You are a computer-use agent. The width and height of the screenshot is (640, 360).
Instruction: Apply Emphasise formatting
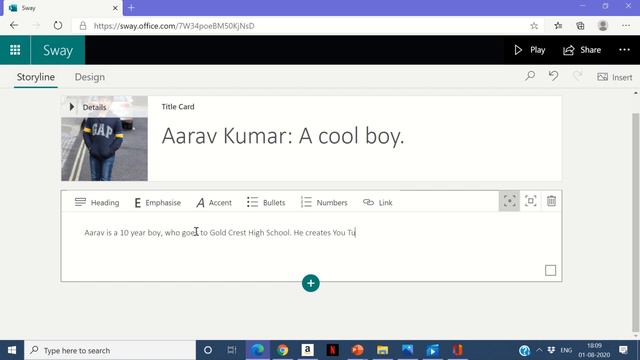point(158,202)
